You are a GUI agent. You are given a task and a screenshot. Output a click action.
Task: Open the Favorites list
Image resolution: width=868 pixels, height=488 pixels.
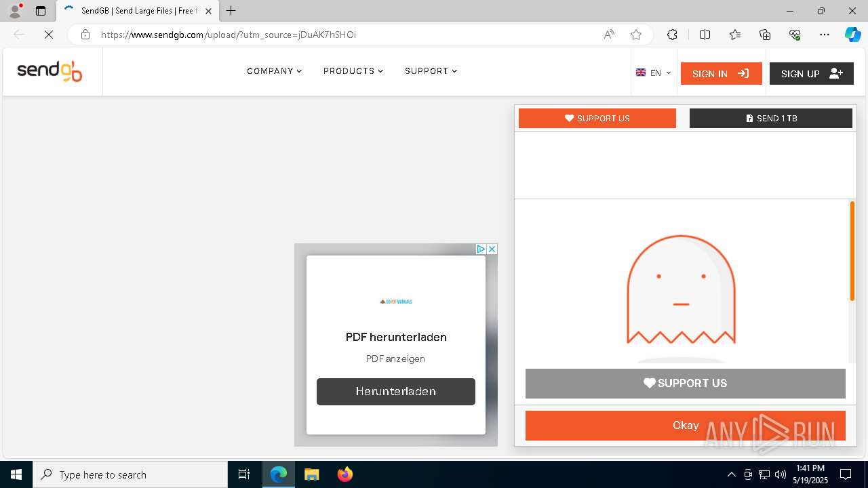pyautogui.click(x=735, y=35)
